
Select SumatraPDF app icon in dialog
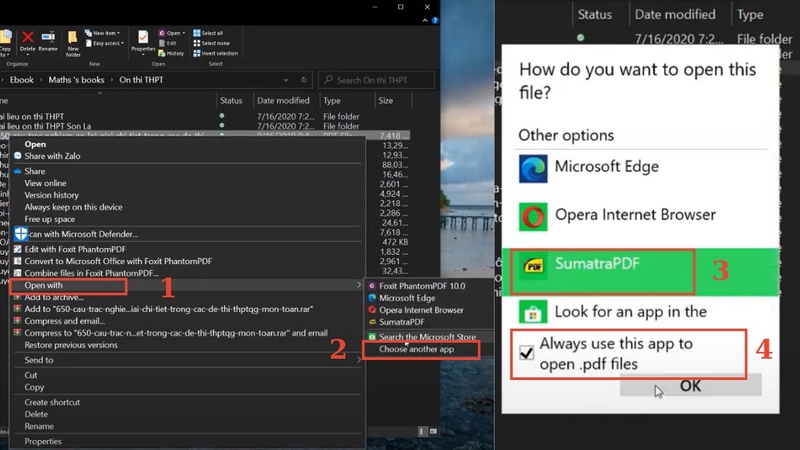(533, 265)
